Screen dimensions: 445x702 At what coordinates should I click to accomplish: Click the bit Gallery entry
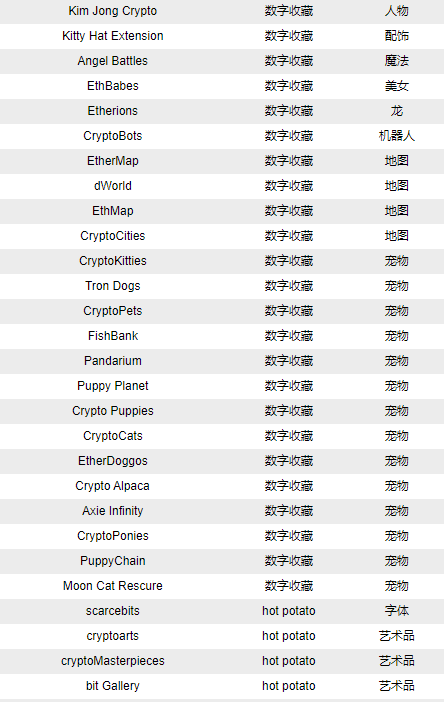coord(112,686)
